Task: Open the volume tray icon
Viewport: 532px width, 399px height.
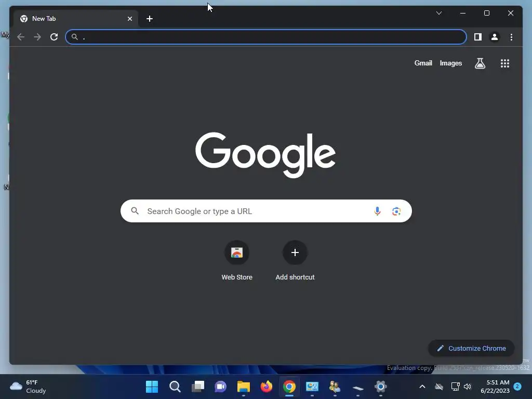Action: point(468,387)
